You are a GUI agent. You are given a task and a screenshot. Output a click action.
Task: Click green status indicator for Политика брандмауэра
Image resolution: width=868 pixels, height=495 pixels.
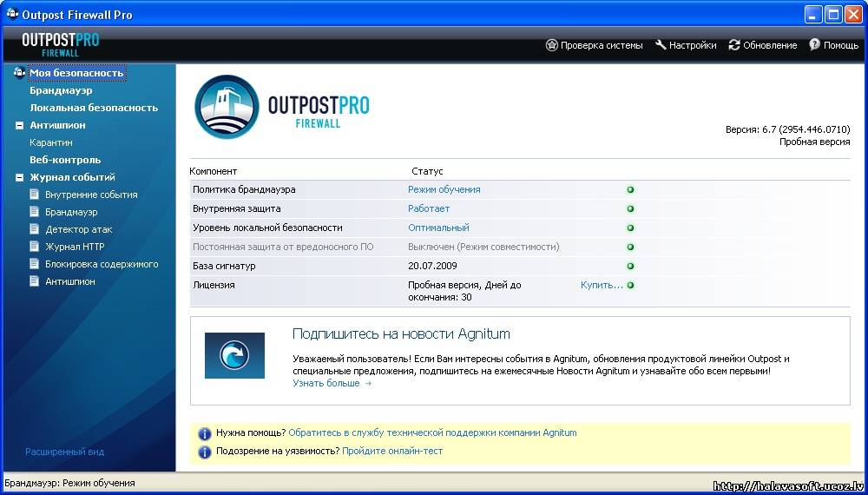(630, 189)
